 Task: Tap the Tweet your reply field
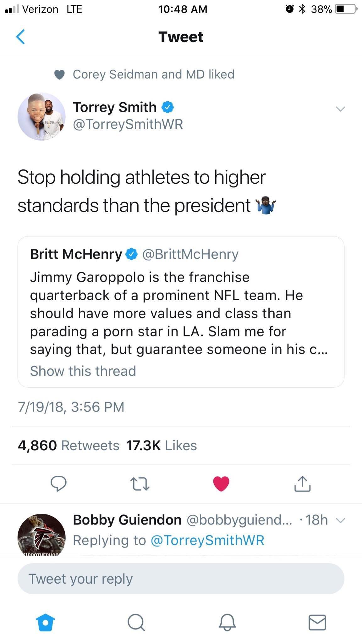(181, 579)
